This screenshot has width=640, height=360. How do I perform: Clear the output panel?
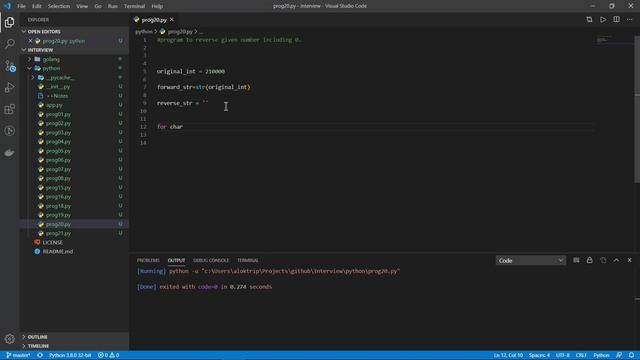pyautogui.click(x=576, y=260)
